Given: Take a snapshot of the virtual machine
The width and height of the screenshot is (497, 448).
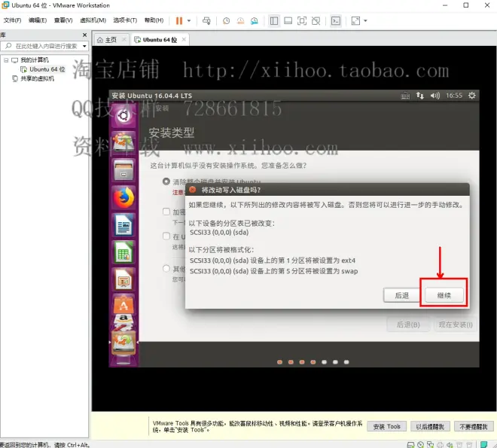Looking at the screenshot, I should pyautogui.click(x=226, y=21).
